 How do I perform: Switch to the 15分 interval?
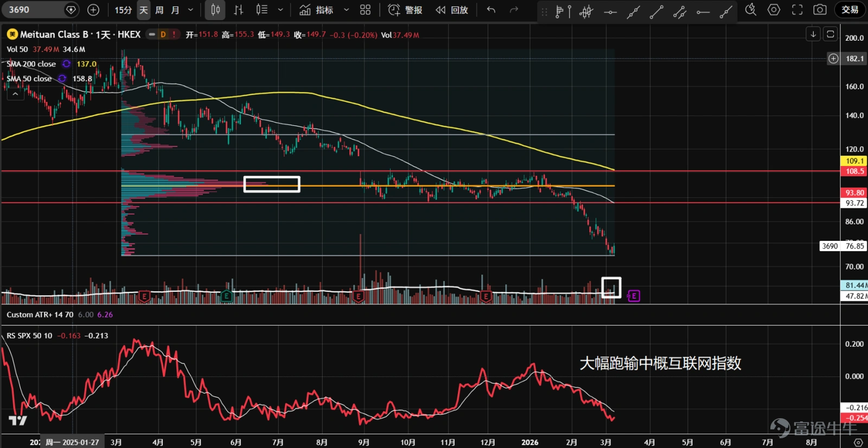click(x=123, y=10)
